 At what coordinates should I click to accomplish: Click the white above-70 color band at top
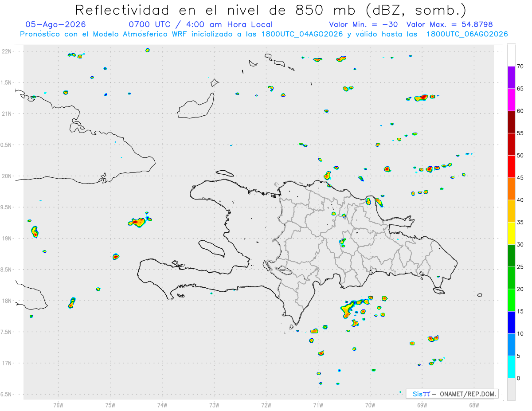tap(511, 55)
